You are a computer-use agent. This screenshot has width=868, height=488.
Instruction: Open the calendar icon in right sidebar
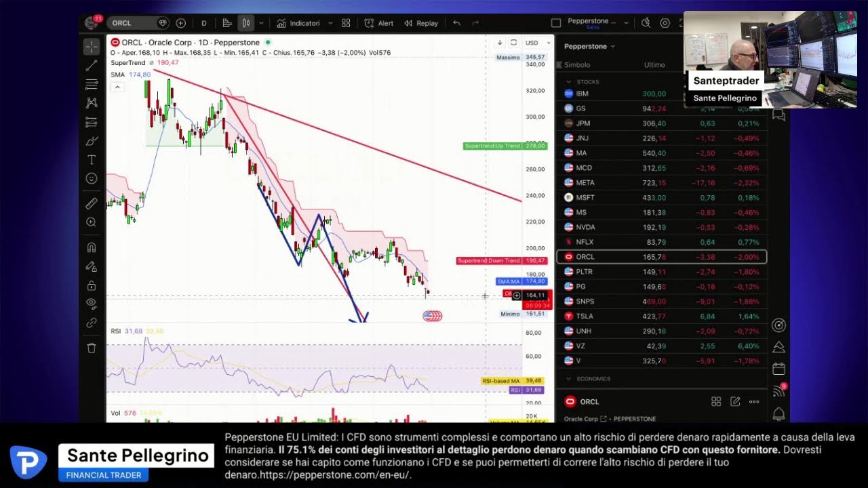(778, 369)
